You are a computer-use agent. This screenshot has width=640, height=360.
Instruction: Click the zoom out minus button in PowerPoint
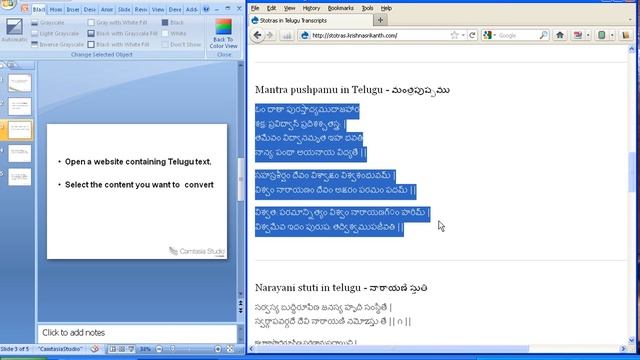coord(159,349)
